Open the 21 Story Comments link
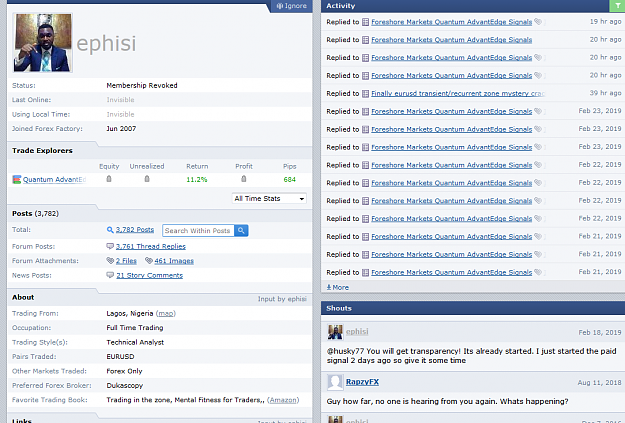This screenshot has height=423, width=625. click(x=149, y=275)
